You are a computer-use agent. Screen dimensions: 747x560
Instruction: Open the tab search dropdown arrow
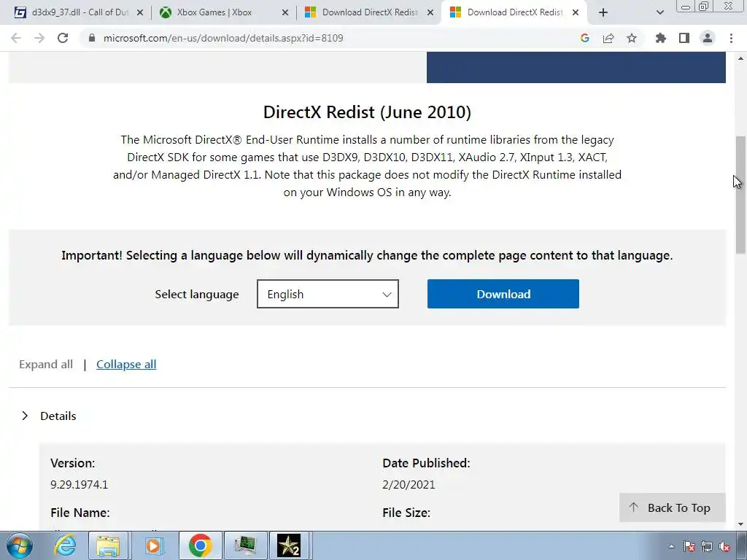(x=659, y=13)
